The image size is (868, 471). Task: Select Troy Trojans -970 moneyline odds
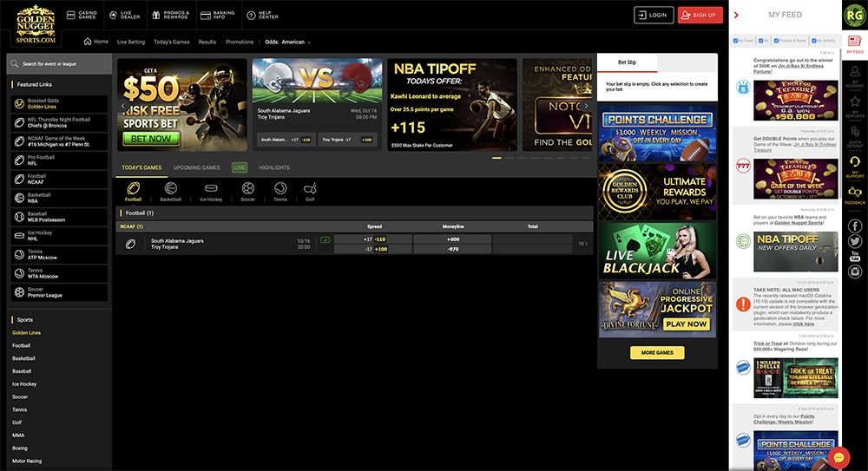coord(452,249)
